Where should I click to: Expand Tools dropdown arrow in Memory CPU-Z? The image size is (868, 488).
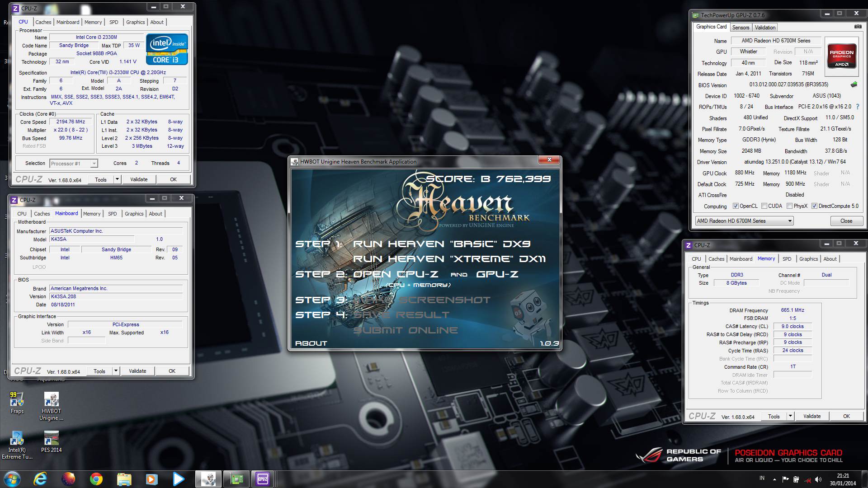(790, 416)
